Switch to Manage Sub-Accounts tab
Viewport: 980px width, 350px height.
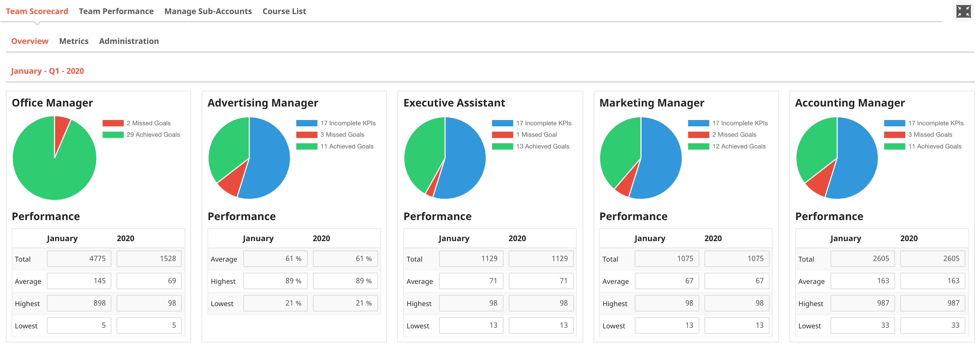208,11
